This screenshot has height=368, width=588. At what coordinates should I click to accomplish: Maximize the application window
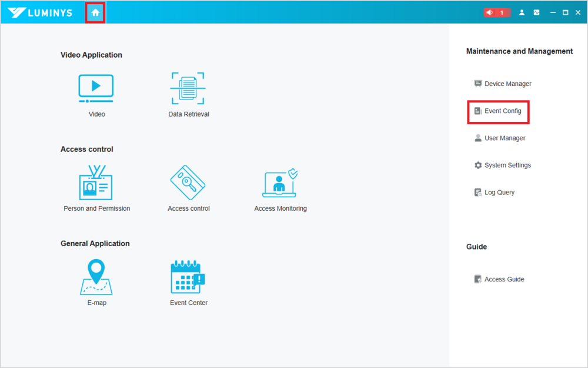(565, 12)
